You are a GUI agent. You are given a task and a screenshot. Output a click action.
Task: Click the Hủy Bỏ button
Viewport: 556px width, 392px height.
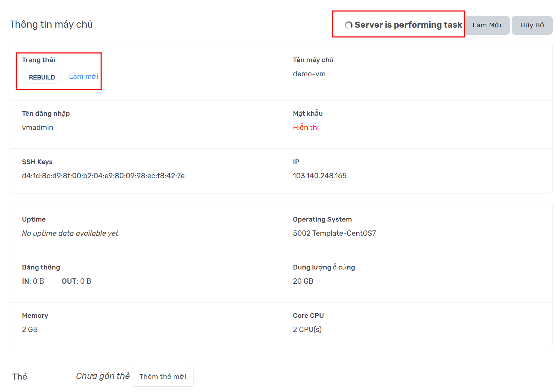tap(532, 25)
